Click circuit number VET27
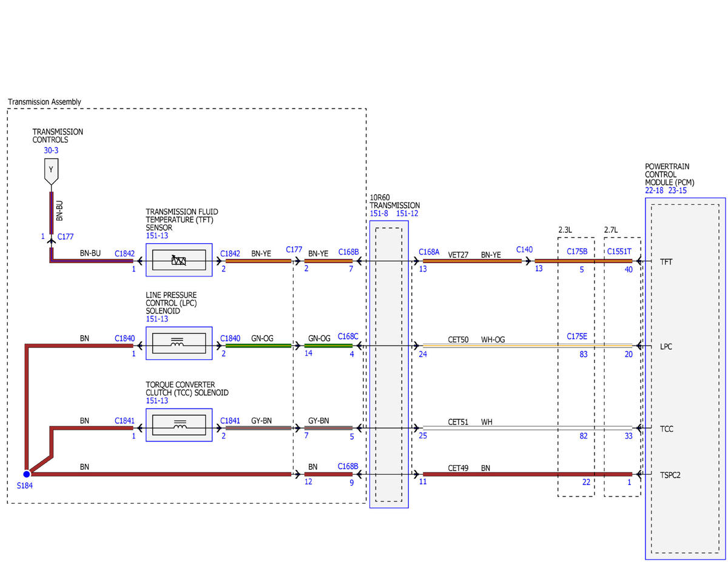Screen dimensions: 728x562 point(459,255)
